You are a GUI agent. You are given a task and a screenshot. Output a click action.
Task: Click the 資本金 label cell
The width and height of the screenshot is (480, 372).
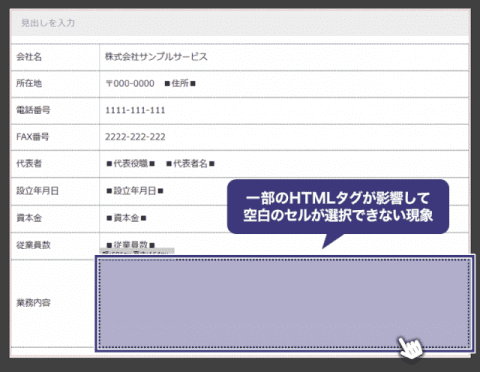click(x=55, y=219)
